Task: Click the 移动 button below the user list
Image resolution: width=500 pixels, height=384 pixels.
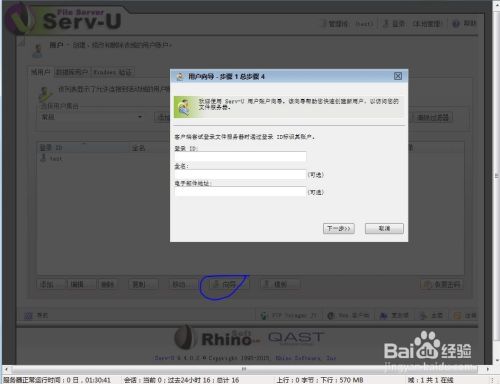Action: [x=183, y=284]
